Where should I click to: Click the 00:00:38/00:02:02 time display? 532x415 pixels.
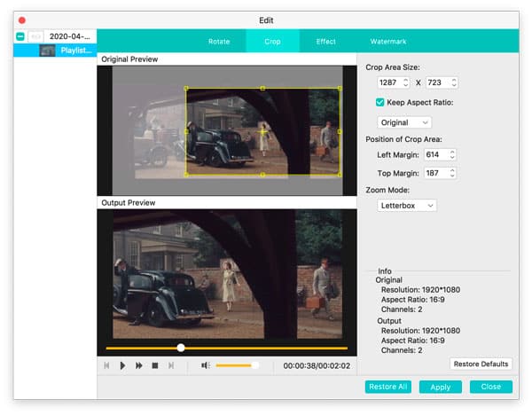pos(317,366)
